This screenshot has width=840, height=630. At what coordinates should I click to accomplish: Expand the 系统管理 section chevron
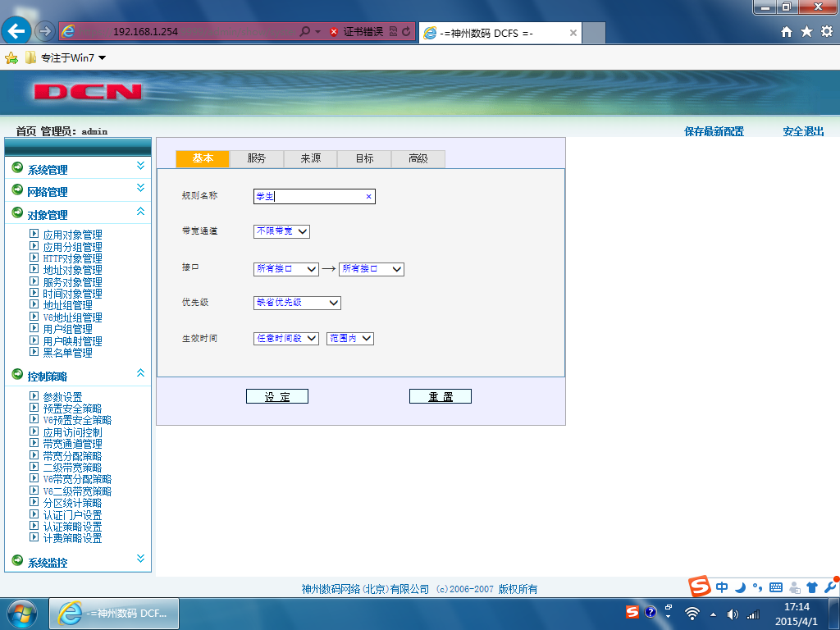(x=140, y=166)
